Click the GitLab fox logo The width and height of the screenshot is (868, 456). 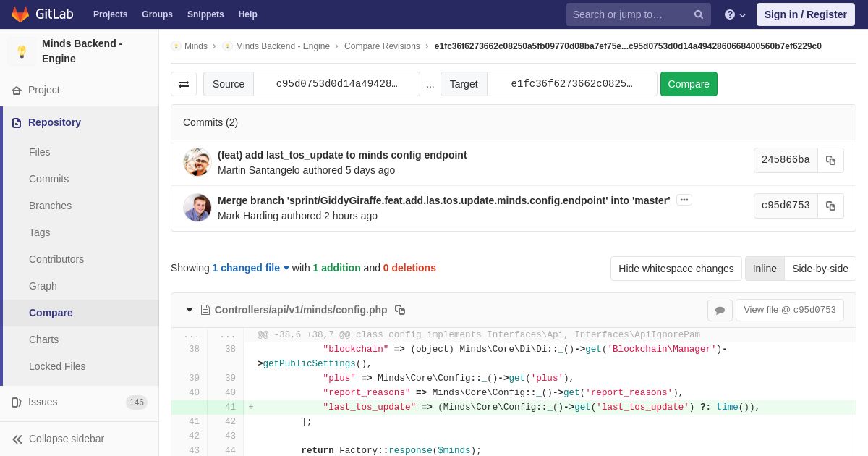click(20, 14)
